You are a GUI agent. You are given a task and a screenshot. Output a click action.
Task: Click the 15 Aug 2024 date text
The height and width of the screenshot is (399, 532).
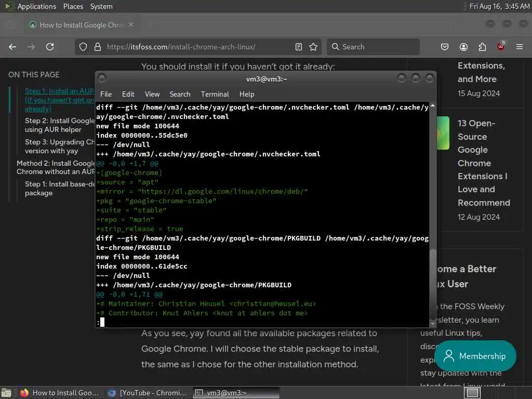point(478,94)
